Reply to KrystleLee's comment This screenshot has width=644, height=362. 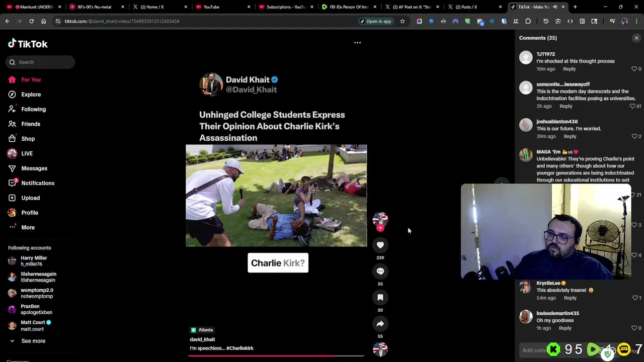point(570,298)
